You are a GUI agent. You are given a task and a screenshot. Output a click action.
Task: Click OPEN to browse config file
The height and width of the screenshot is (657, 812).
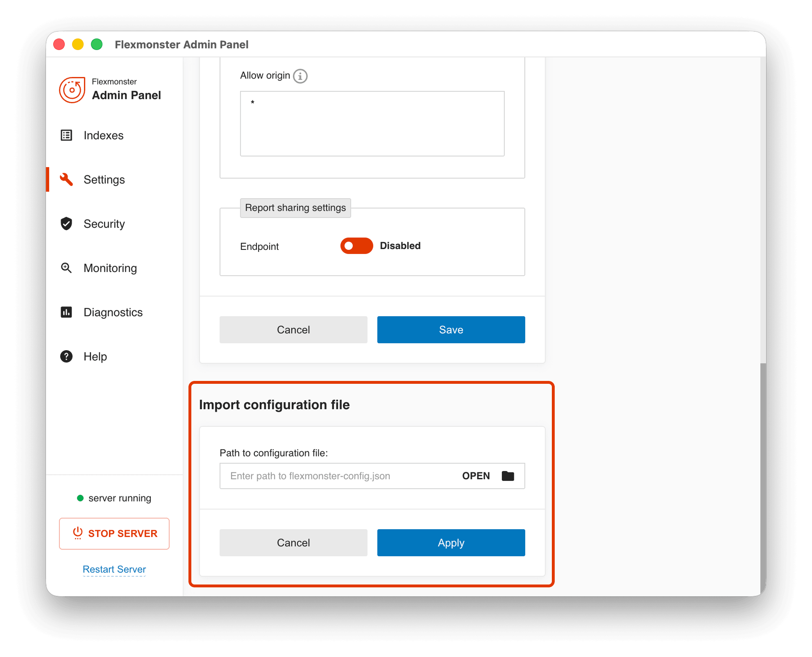(x=476, y=476)
